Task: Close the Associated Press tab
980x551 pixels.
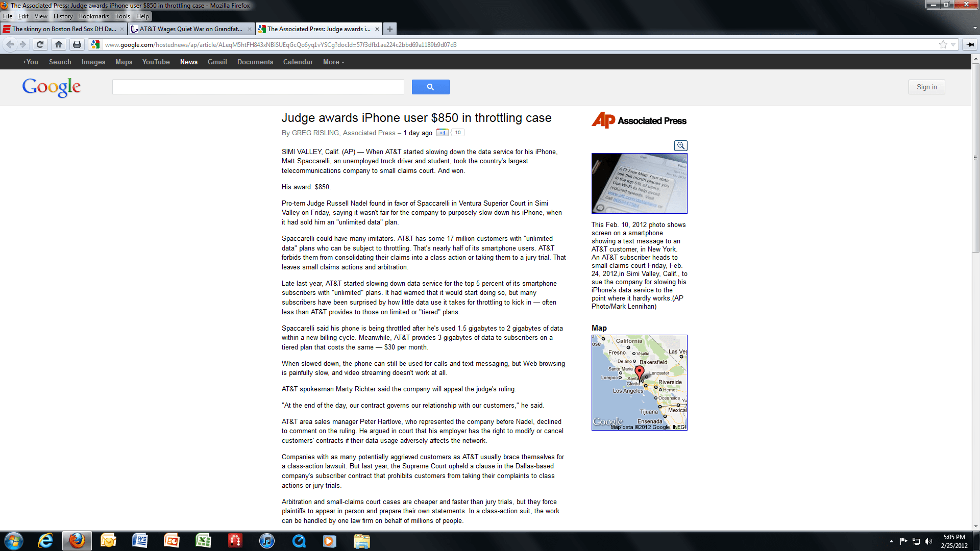Action: [x=377, y=29]
